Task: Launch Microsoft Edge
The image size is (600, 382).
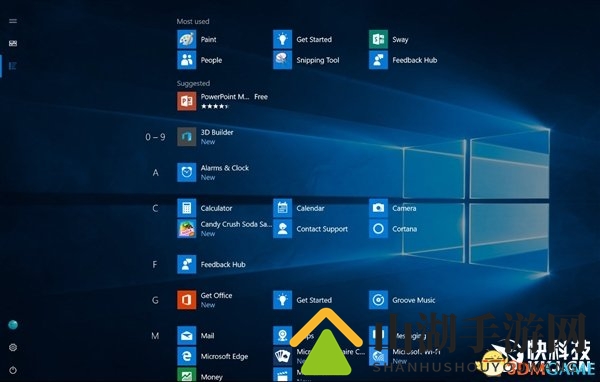Action: pos(213,356)
